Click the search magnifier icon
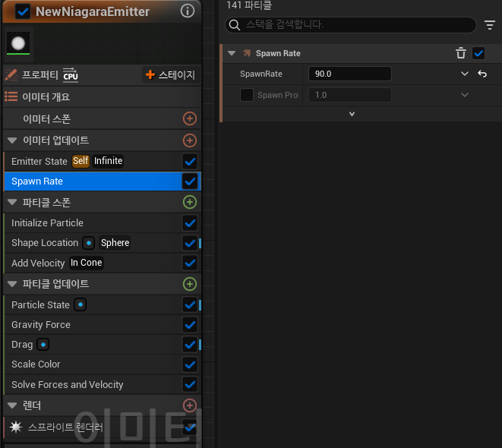This screenshot has height=448, width=502. [x=235, y=24]
